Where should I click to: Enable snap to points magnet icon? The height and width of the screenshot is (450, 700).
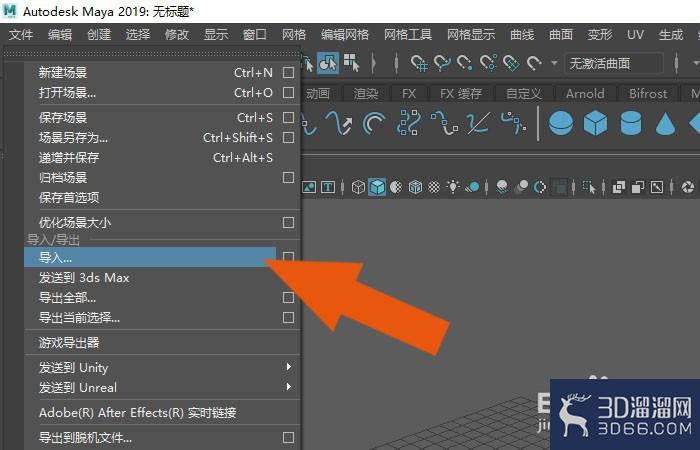[x=465, y=63]
